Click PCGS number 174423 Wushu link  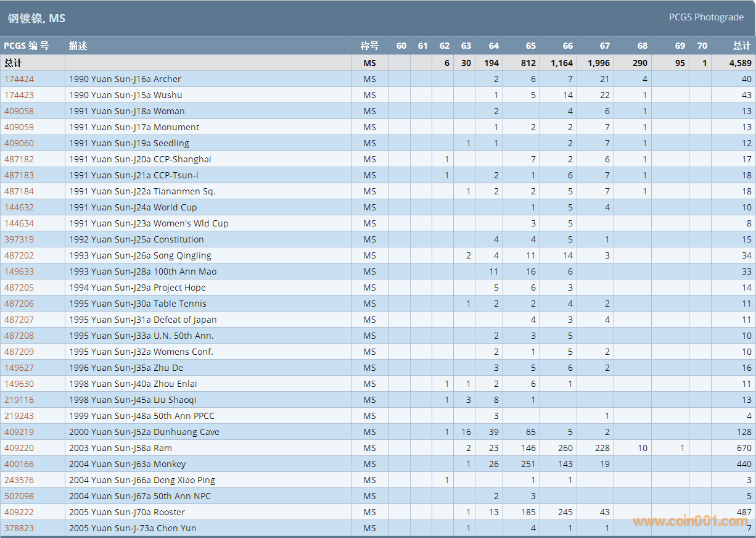click(x=19, y=95)
